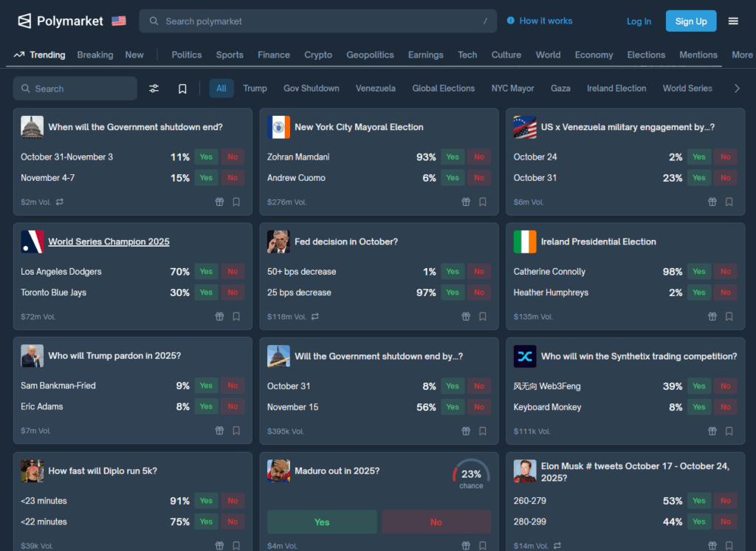Expand the More categories menu
The image size is (756, 551).
pos(742,55)
